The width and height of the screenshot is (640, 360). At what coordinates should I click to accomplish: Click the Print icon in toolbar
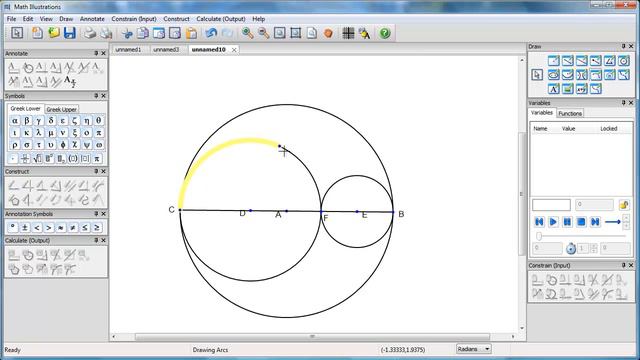coord(90,33)
